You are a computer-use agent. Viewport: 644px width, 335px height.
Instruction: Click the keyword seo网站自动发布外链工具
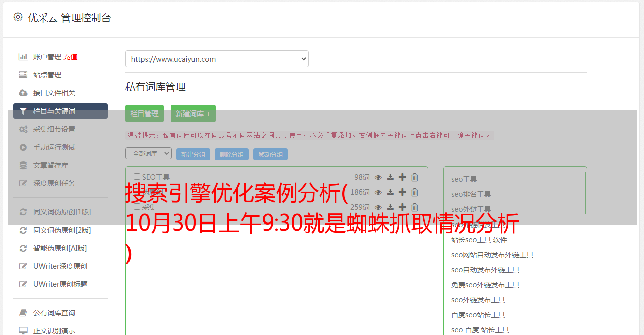pyautogui.click(x=492, y=255)
